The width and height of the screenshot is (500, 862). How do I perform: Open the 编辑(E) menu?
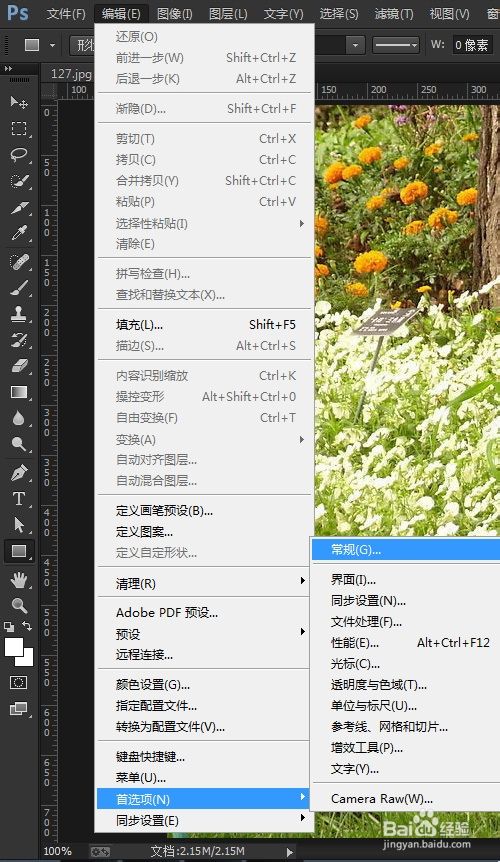(x=121, y=14)
